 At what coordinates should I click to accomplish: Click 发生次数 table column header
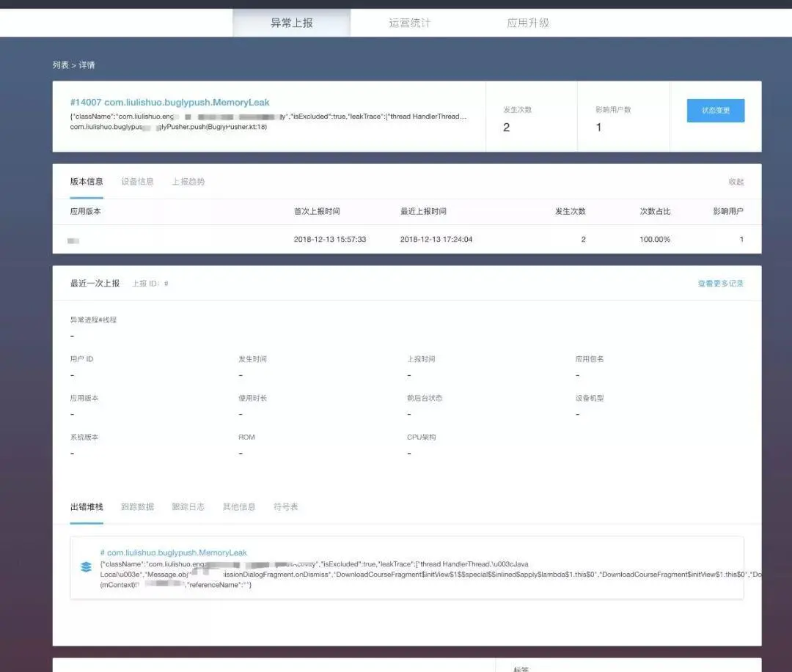(x=571, y=211)
